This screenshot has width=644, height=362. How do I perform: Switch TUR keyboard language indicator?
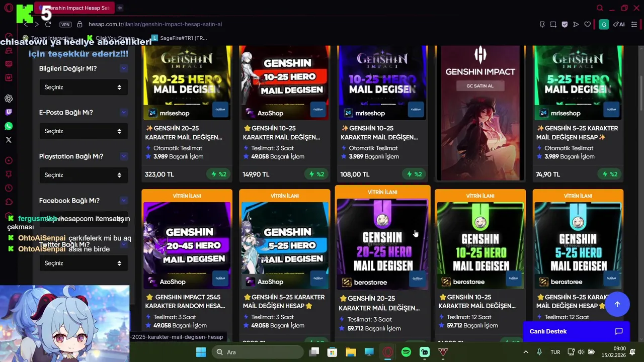click(555, 352)
